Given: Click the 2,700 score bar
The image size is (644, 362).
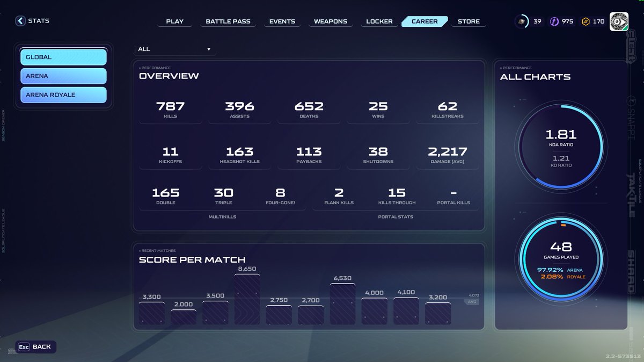Looking at the screenshot, I should [311, 315].
